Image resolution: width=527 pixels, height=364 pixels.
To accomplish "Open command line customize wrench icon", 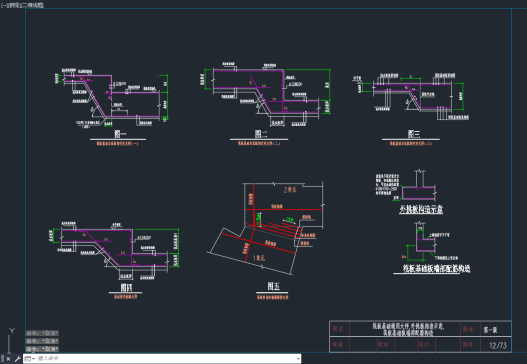I will click(17, 359).
